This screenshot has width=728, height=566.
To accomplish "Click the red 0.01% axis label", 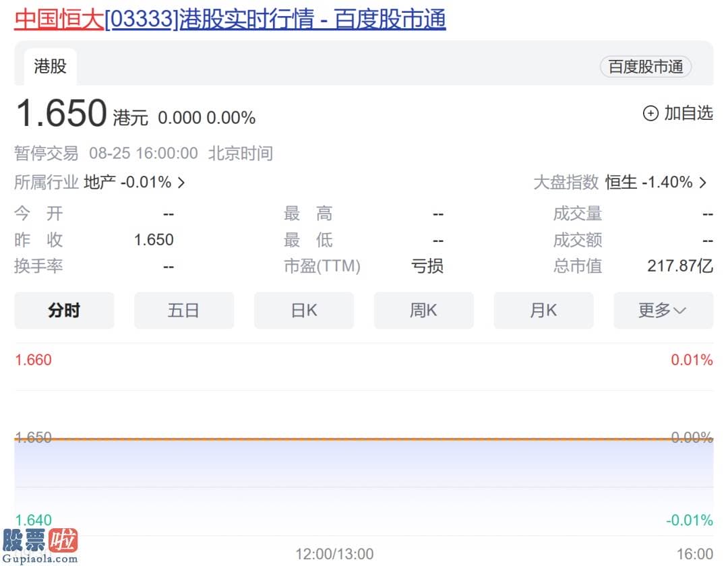I will point(692,360).
